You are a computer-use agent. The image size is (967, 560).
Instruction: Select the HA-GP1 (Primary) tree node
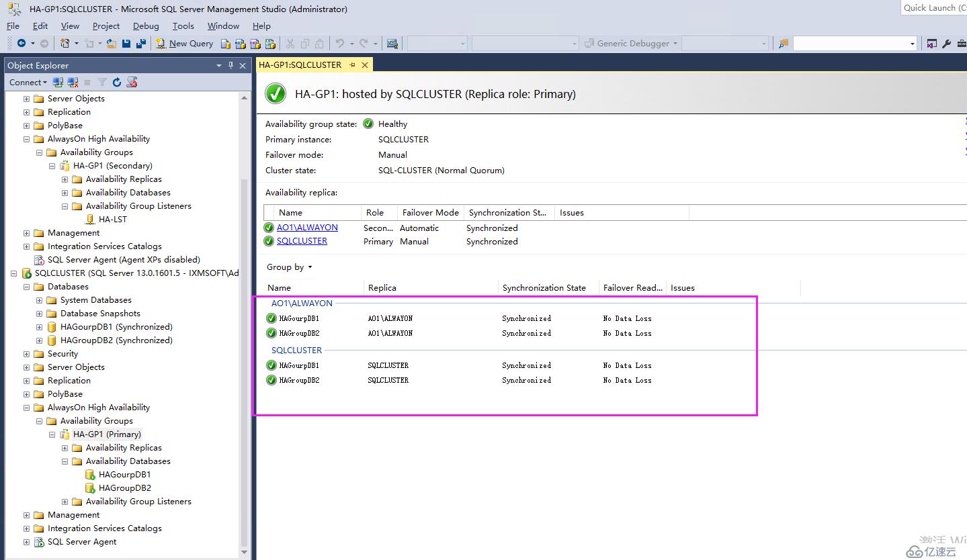tap(108, 434)
